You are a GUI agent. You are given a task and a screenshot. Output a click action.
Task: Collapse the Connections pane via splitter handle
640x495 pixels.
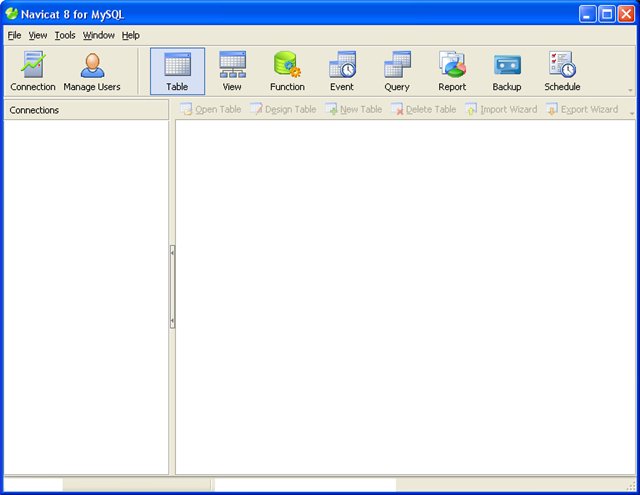point(172,286)
